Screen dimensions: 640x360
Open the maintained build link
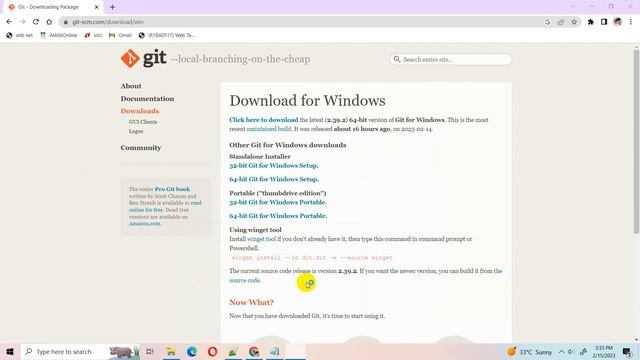(x=269, y=129)
